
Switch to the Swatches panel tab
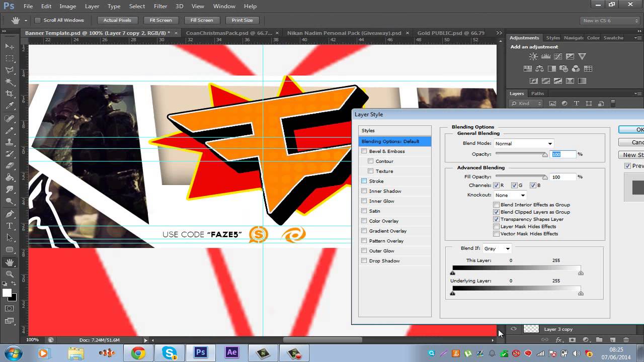click(x=613, y=38)
